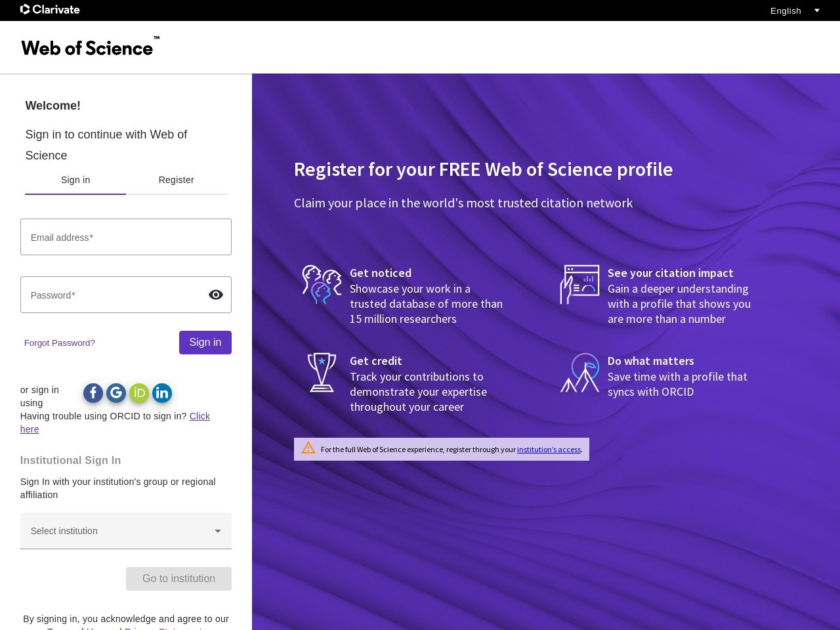
Task: Sign in using the ORCID icon
Action: pos(139,393)
